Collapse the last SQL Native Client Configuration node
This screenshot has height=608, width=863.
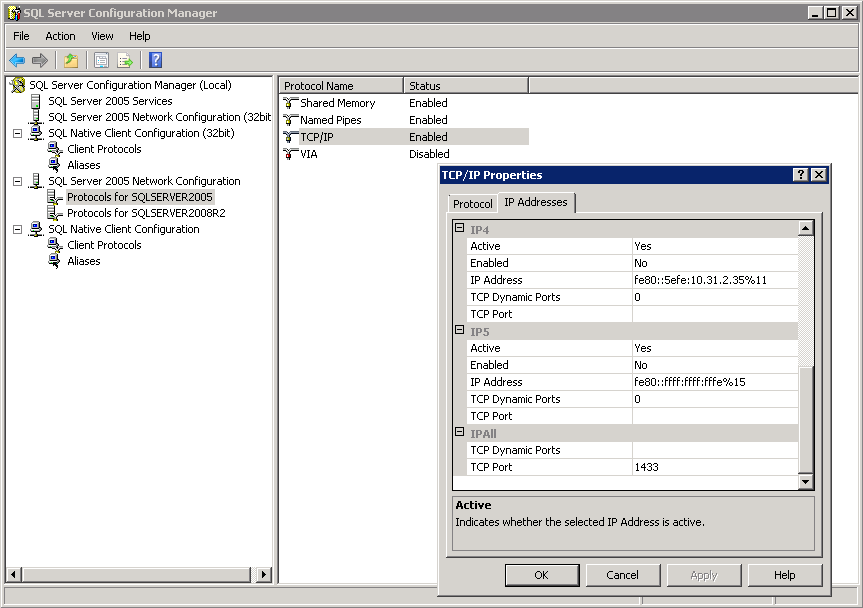[18, 229]
